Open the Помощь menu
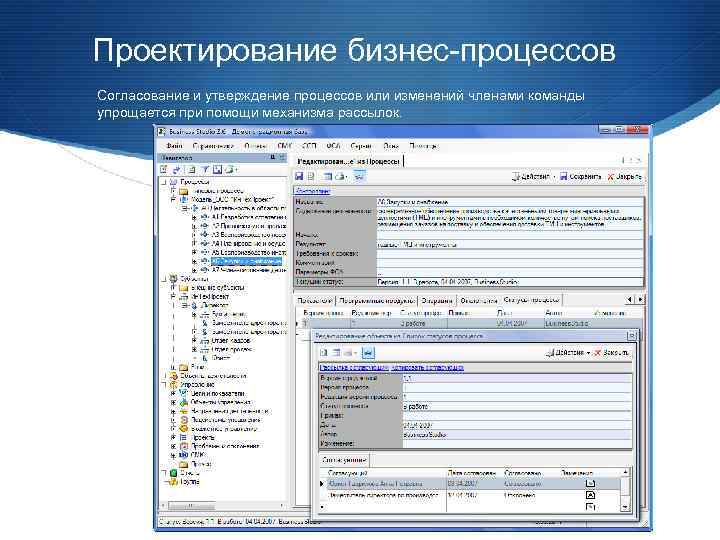The image size is (720, 540). click(423, 146)
